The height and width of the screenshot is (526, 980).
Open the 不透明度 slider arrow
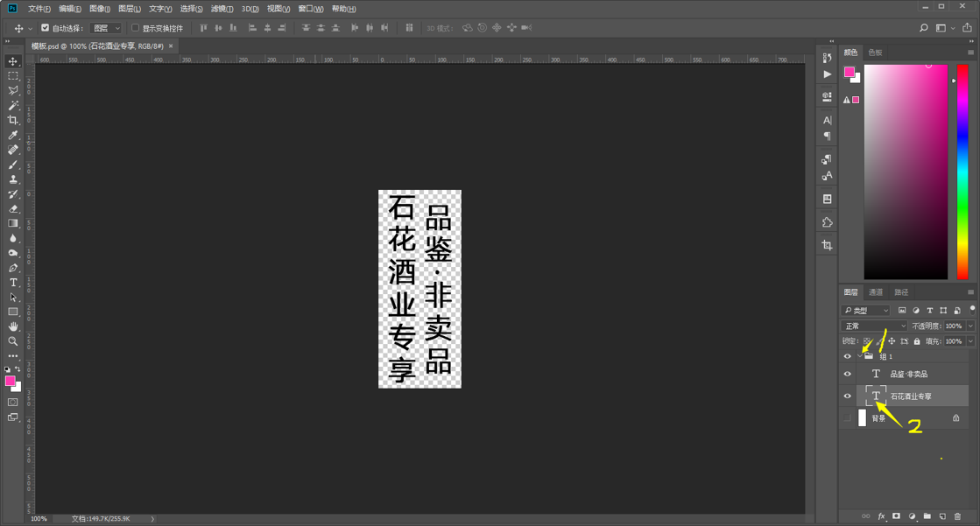coord(970,326)
